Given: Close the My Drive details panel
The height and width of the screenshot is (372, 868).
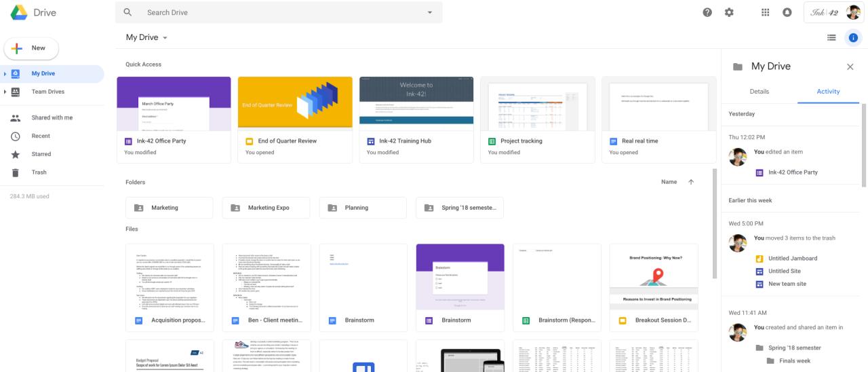Looking at the screenshot, I should point(850,67).
